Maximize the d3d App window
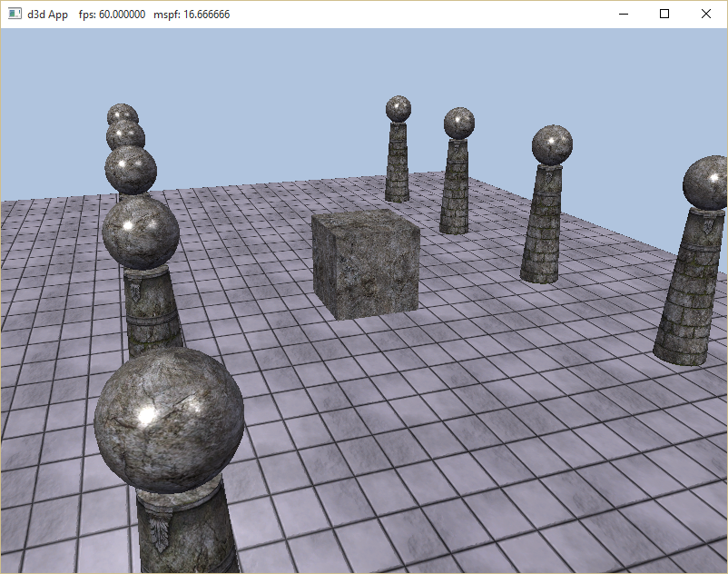Screen dimensions: 728x574 (x=664, y=15)
